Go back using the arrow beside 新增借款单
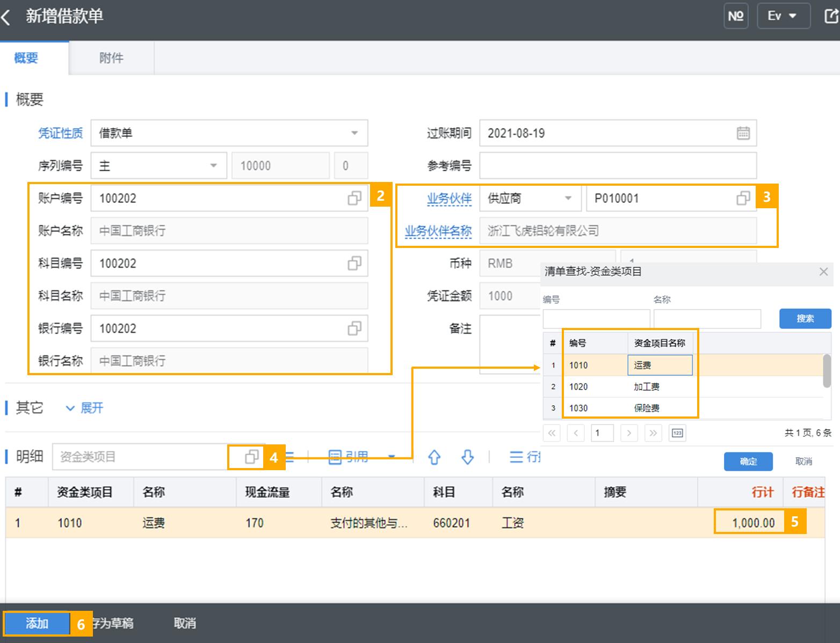The height and width of the screenshot is (643, 840). (6, 18)
